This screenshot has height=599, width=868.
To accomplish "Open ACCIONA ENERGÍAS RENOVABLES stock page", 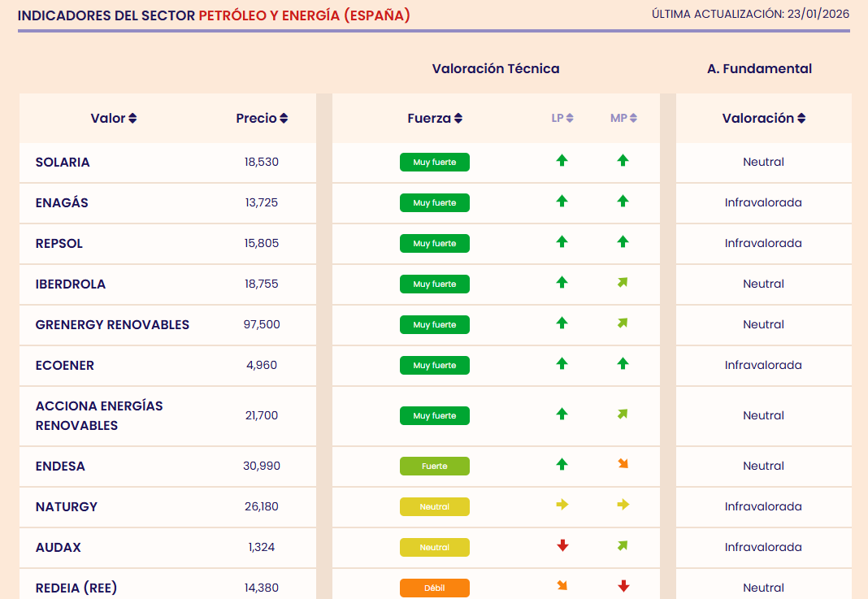I will (99, 416).
